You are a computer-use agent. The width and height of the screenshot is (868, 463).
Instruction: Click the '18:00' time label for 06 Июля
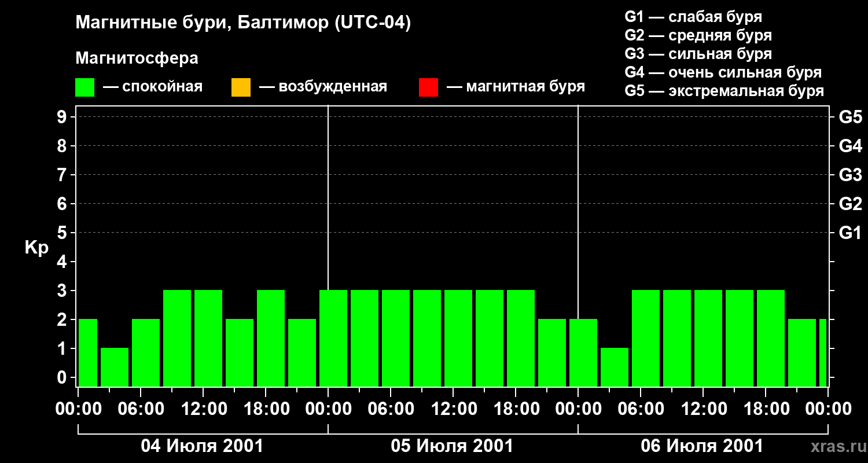(766, 409)
